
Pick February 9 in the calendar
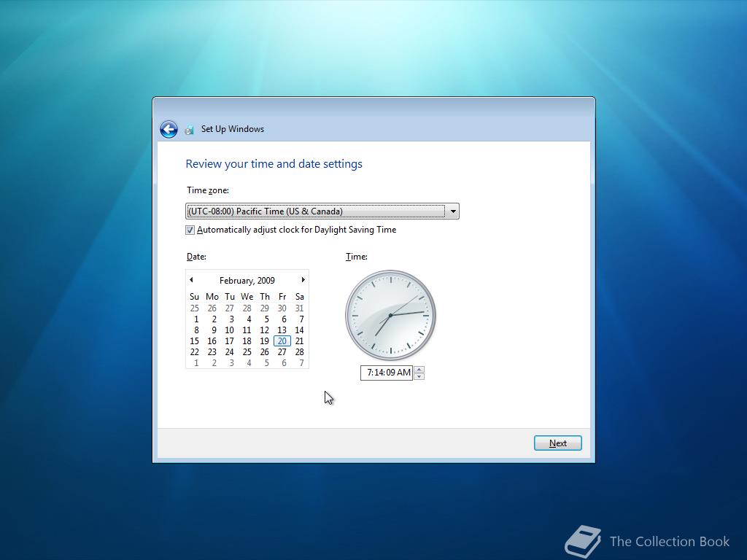pyautogui.click(x=214, y=330)
